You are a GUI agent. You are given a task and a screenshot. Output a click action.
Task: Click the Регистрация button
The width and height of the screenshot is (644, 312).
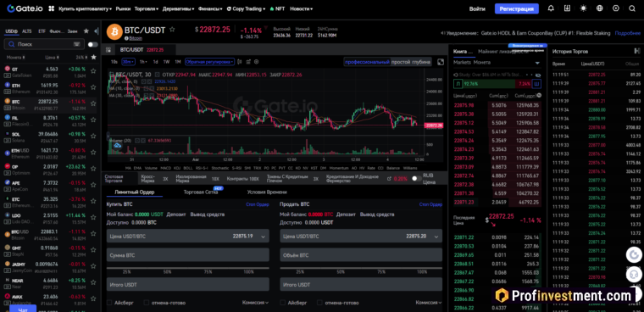click(517, 8)
